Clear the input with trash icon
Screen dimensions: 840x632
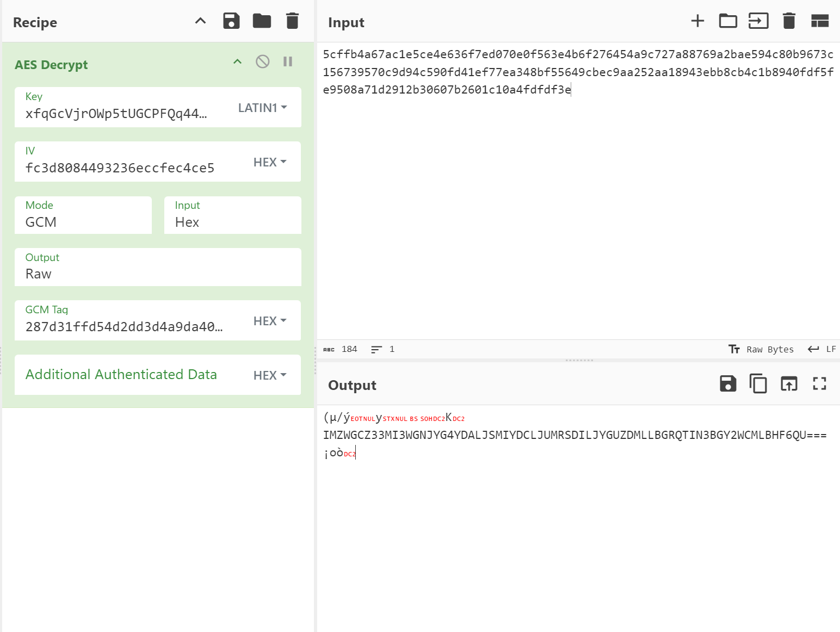coord(789,21)
